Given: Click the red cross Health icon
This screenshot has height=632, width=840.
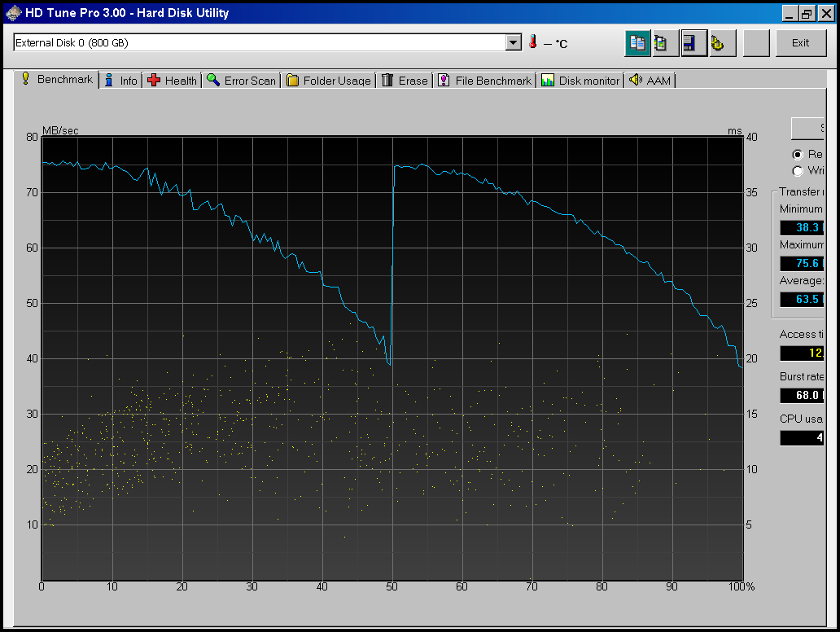Looking at the screenshot, I should point(154,81).
